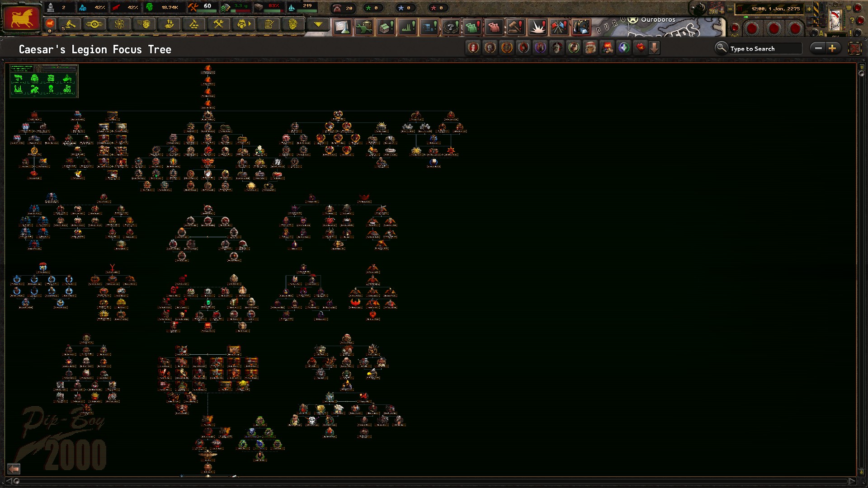Open trade via the hand-with-arrows icon
Screen dimensions: 868x488
point(170,24)
